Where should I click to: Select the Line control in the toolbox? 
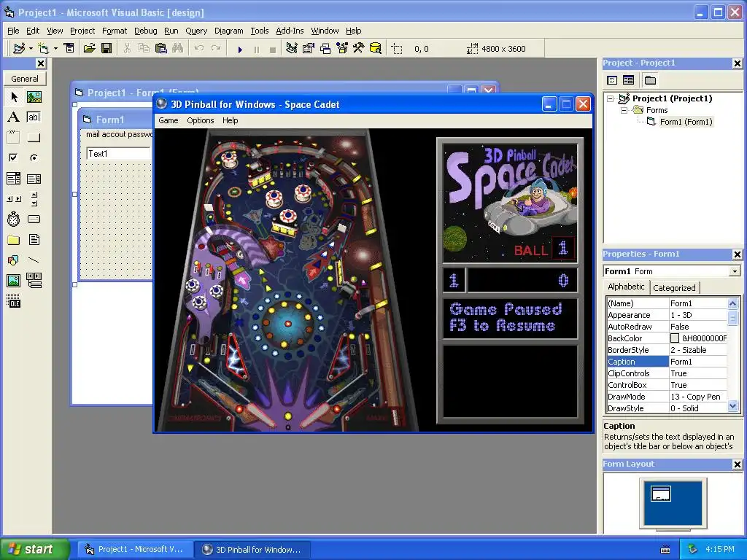34,260
